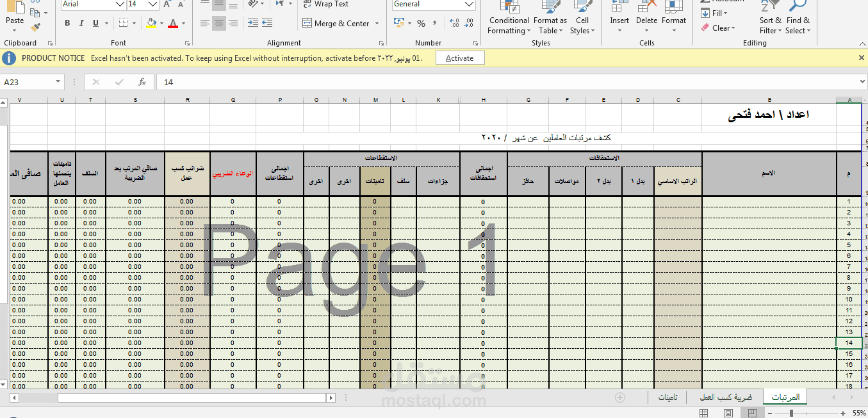Click the Name Box showing A23
This screenshot has height=418, width=868.
point(32,82)
